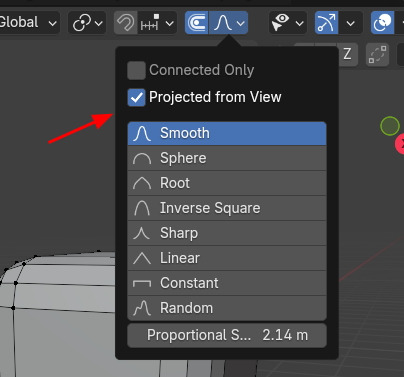
Task: Select the Root falloff option
Action: click(x=227, y=183)
